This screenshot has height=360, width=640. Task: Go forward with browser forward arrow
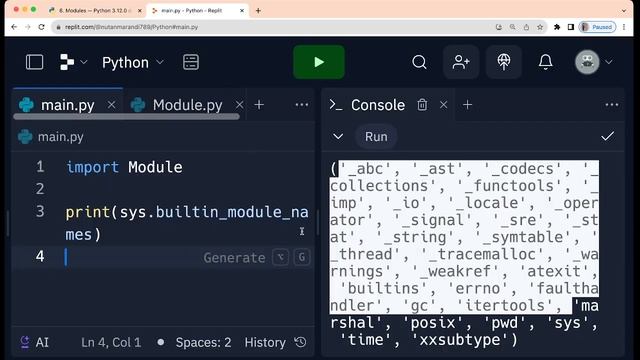tap(28, 27)
